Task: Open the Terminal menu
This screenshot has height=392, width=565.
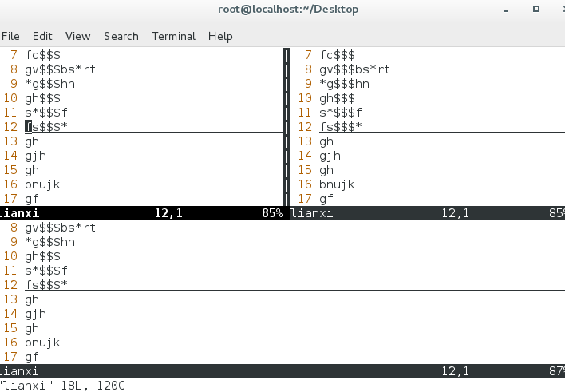Action: click(x=174, y=37)
